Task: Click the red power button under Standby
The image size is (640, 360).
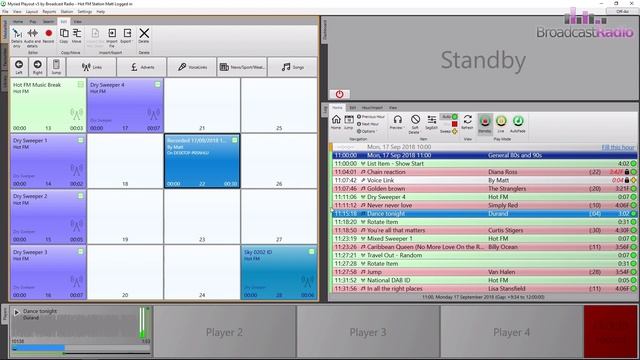Action: [340, 94]
